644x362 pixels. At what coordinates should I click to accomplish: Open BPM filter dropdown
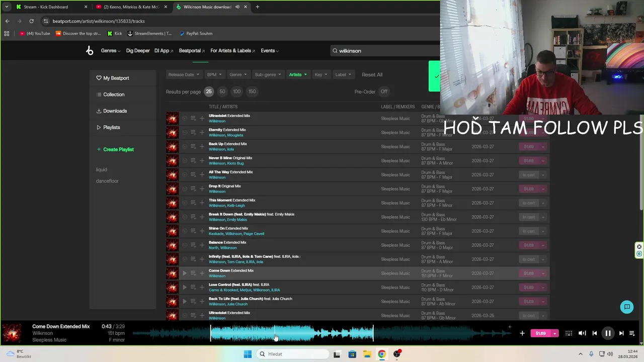[x=214, y=74]
